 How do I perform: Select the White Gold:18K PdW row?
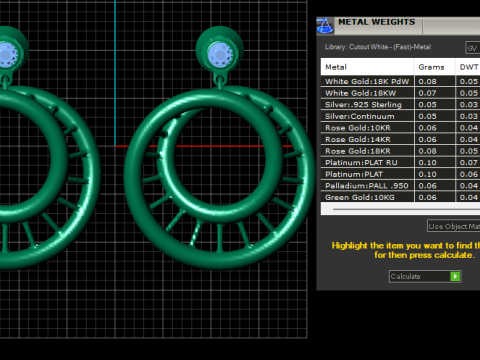pos(400,81)
